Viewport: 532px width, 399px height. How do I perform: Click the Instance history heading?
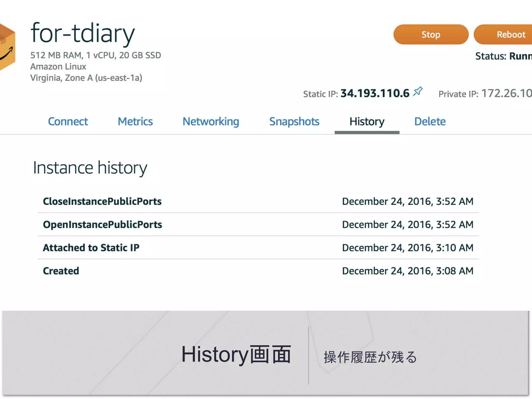(x=90, y=168)
